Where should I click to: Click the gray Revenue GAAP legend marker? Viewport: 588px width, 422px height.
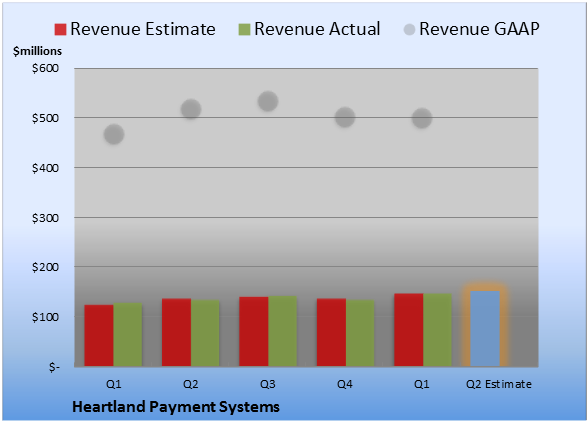coord(410,30)
